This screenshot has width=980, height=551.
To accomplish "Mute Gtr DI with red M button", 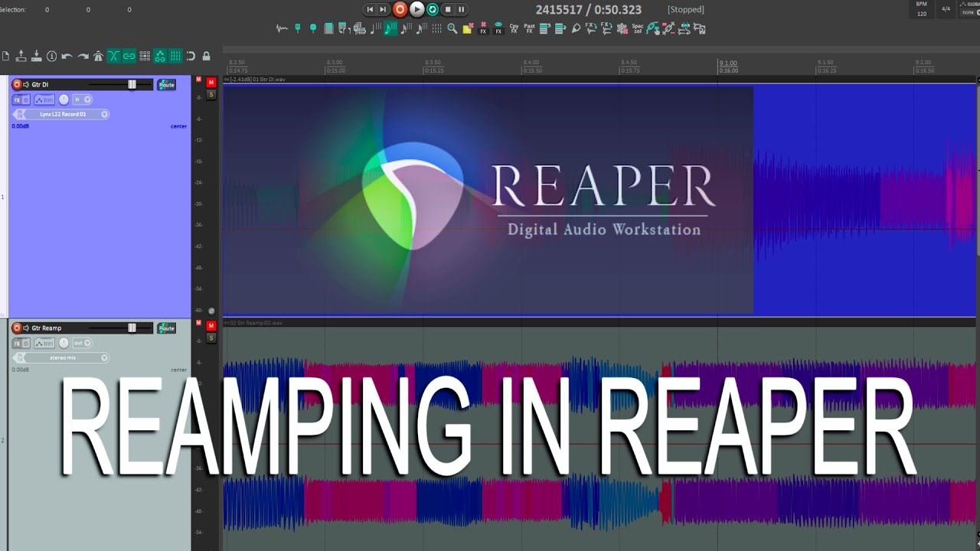I will pyautogui.click(x=211, y=82).
